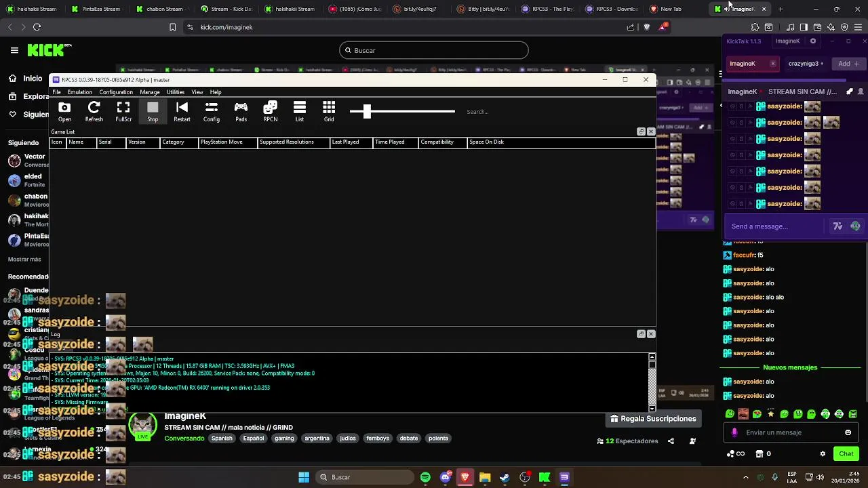Open the Kick emote picker in KickTalk
This screenshot has width=868, height=488.
coord(855,226)
